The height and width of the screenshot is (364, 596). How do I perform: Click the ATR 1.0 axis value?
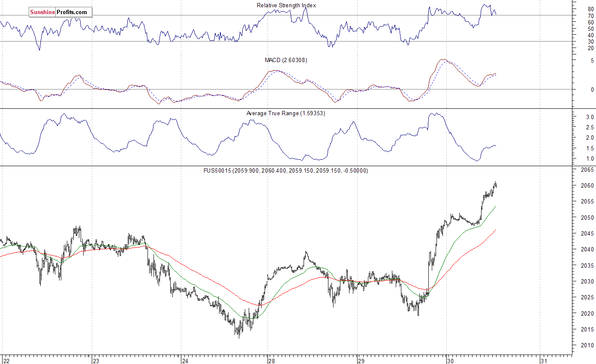[x=590, y=159]
